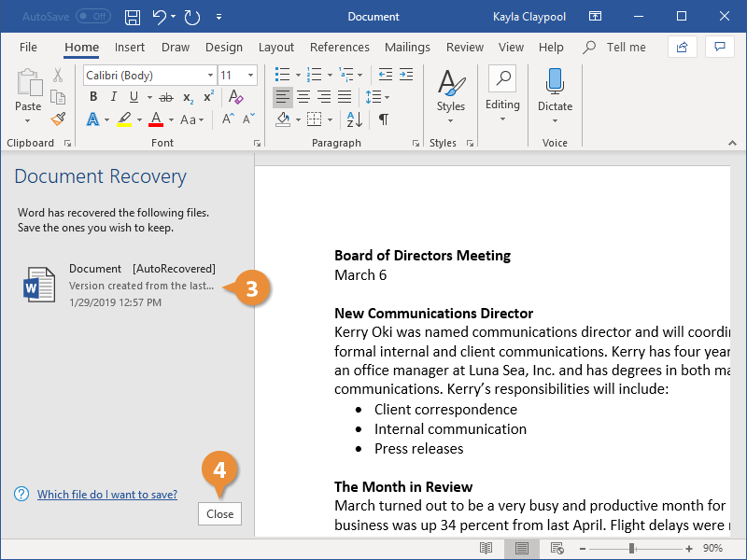Decrease font size with shrink icon
Image resolution: width=747 pixels, height=560 pixels.
248,119
